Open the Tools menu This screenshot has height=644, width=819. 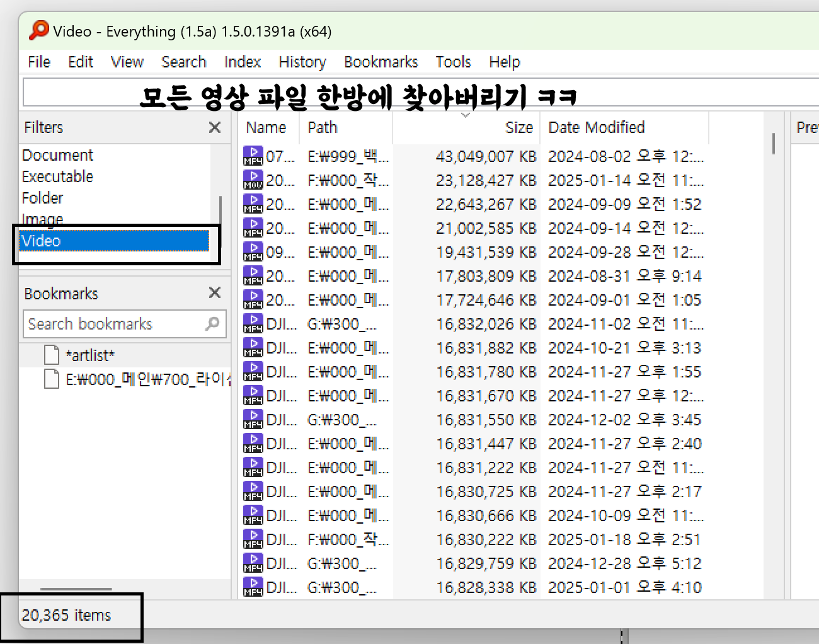click(454, 62)
